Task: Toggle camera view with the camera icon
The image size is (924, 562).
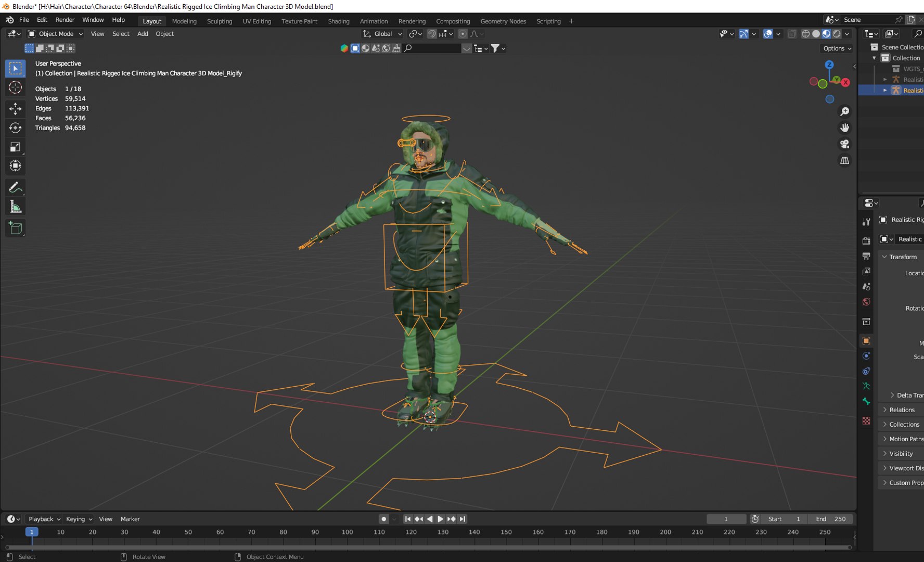Action: pos(844,144)
